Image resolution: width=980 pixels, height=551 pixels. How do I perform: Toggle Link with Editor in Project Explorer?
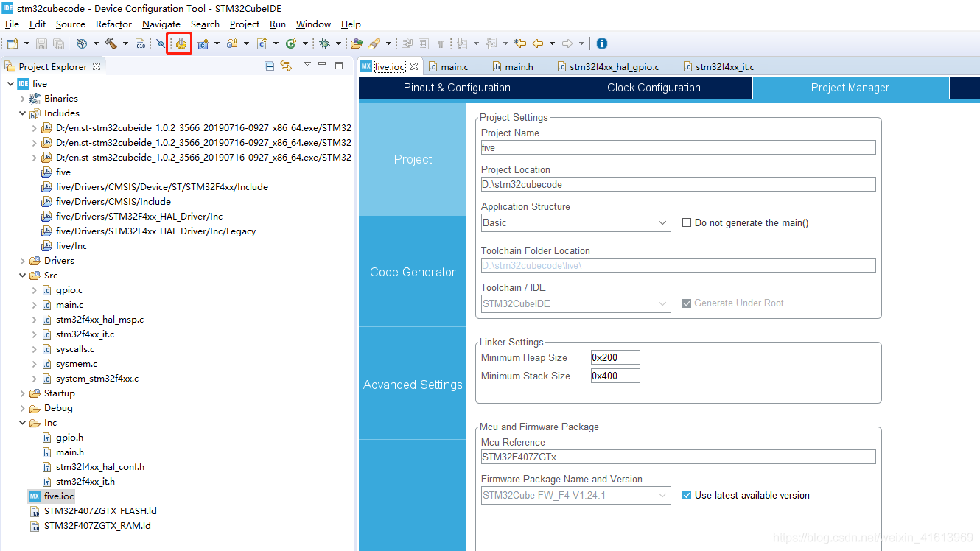pos(286,66)
